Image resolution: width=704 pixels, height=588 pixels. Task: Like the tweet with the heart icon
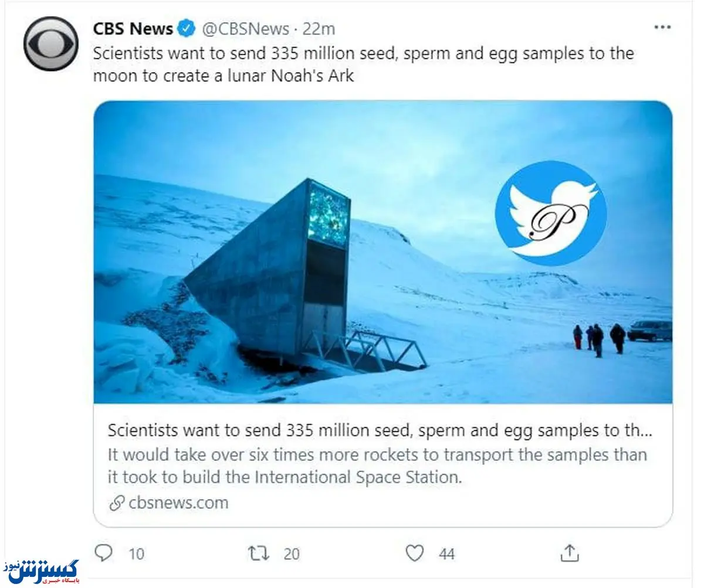coord(415,553)
